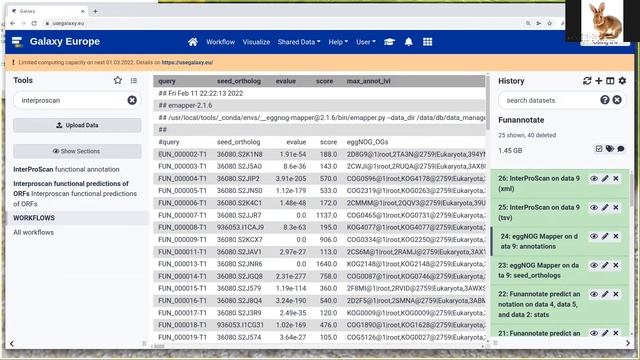Viewport: 640px width, 360px height.
Task: Open the User dropdown menu
Action: click(366, 42)
